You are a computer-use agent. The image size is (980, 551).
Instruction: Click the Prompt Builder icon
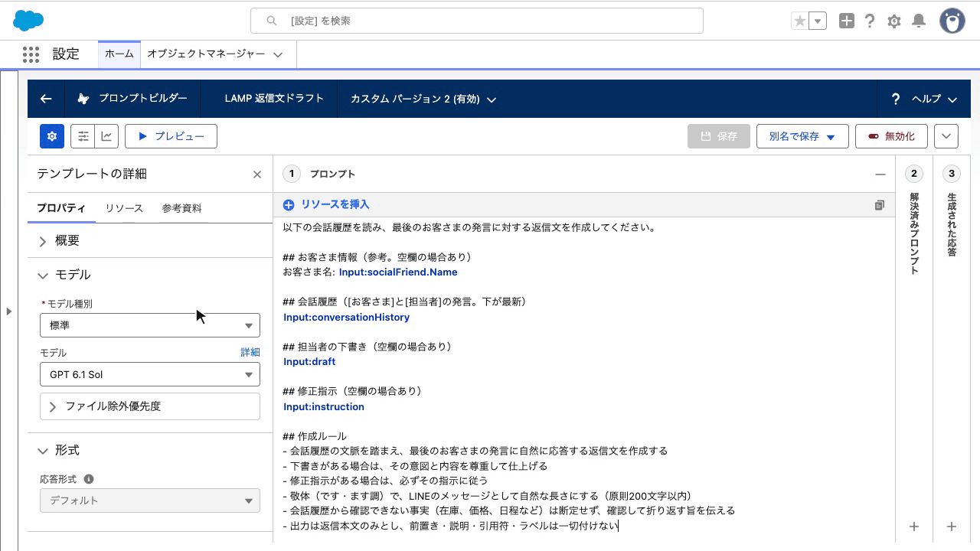tap(83, 99)
